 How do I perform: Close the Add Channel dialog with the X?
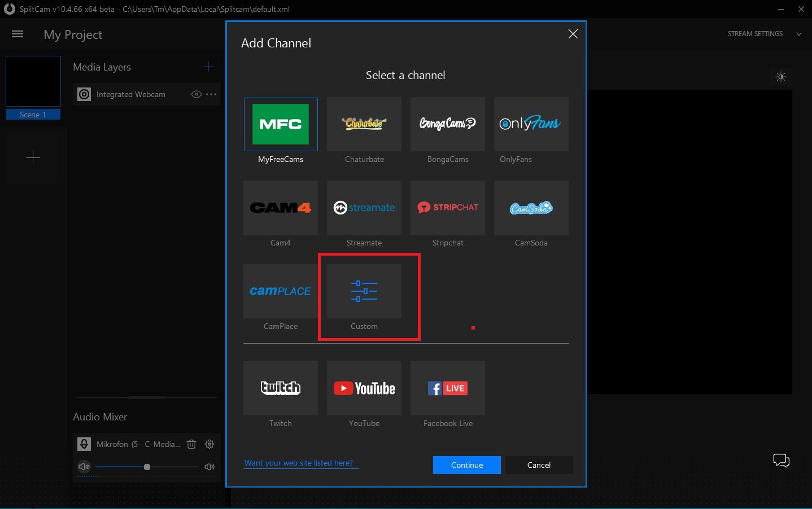click(573, 34)
